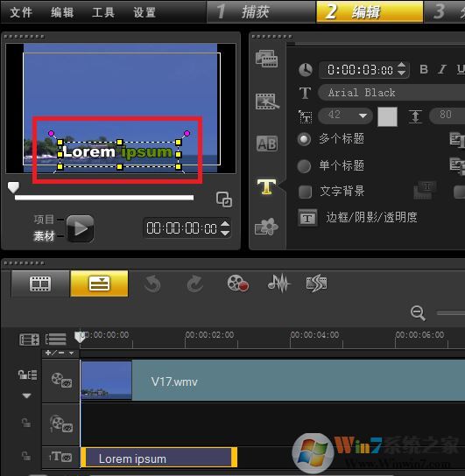Play the preview
The image size is (465, 476).
[x=81, y=228]
